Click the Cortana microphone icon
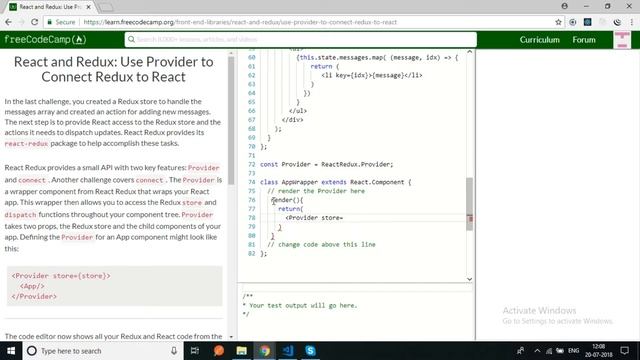The image size is (640, 360). (x=174, y=351)
